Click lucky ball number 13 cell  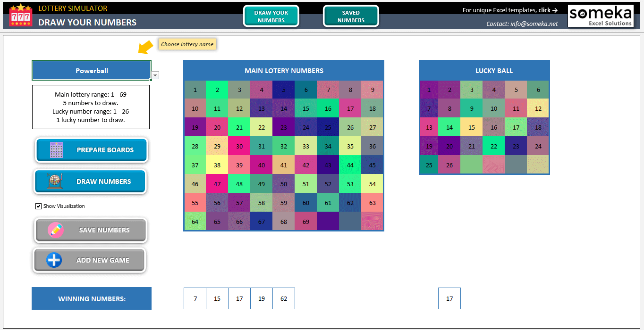(429, 127)
